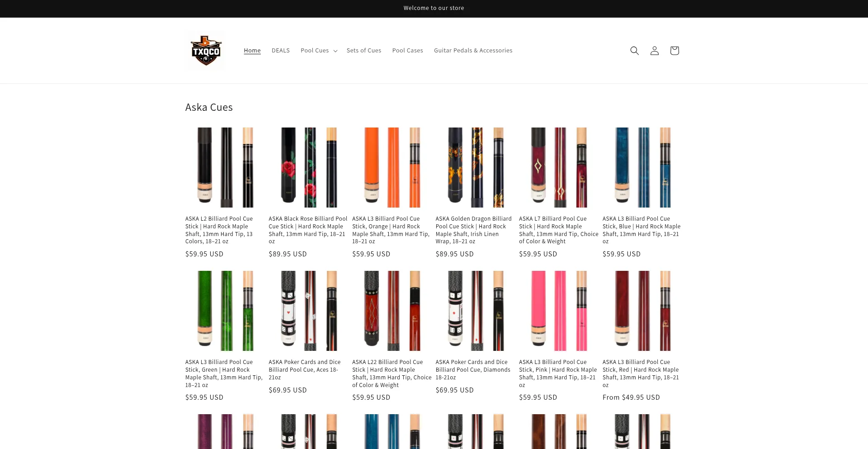Open ASKA L2 Billiard Pool Cue product image

tap(225, 167)
